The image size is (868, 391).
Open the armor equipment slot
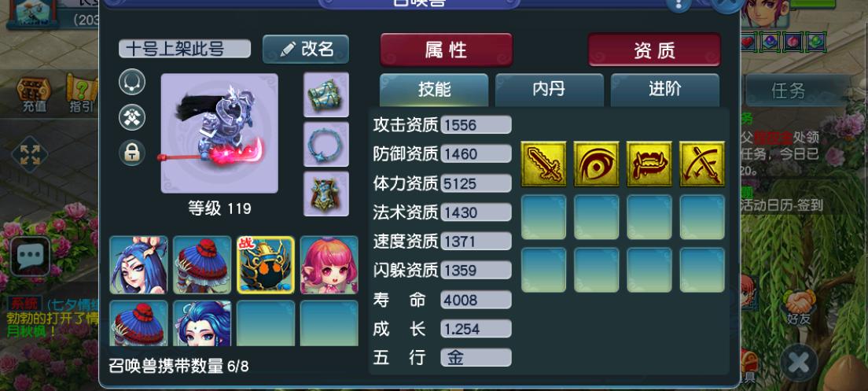(326, 194)
